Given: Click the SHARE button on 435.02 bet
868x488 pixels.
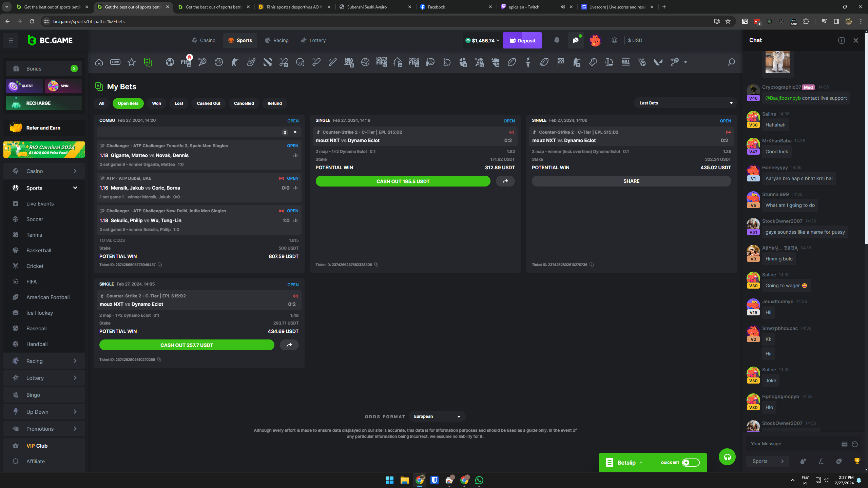Looking at the screenshot, I should (631, 181).
